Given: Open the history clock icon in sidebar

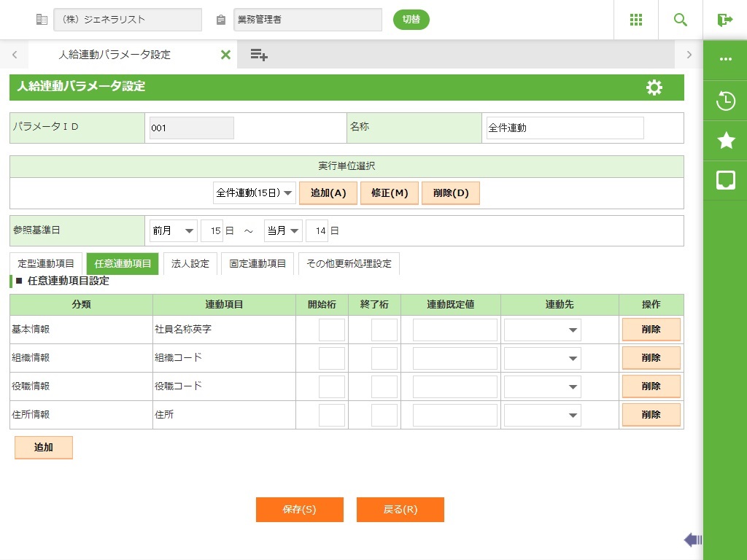Looking at the screenshot, I should pyautogui.click(x=726, y=101).
